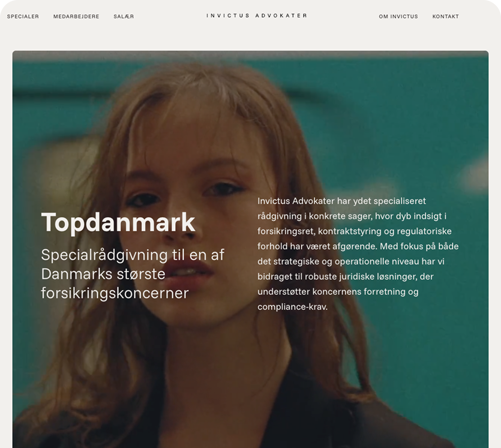This screenshot has height=448, width=501.
Task: Click the word ADVOKATER in the header logo
Action: [x=281, y=15]
